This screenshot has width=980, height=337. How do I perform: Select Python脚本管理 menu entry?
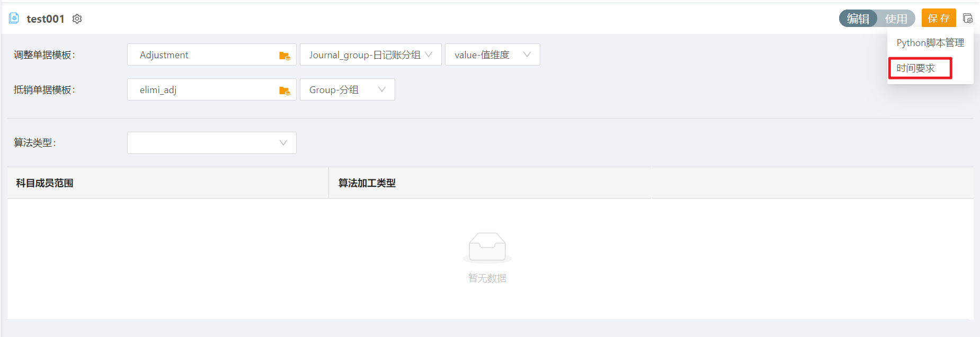[930, 43]
